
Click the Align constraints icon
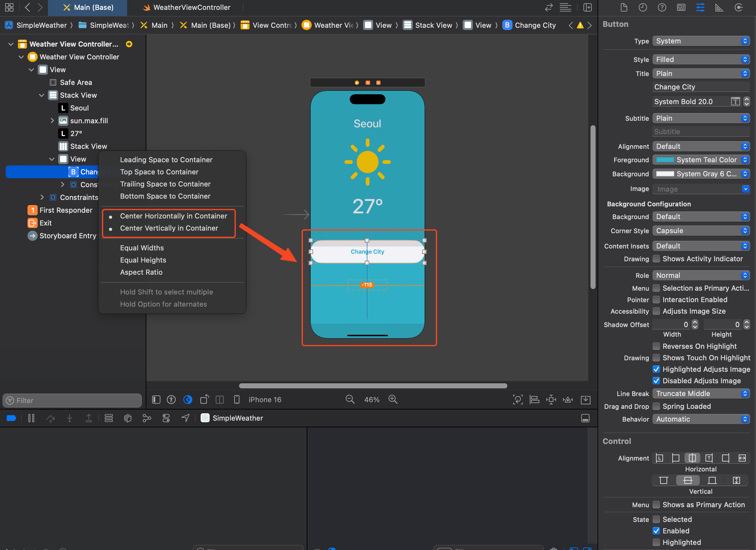(534, 400)
